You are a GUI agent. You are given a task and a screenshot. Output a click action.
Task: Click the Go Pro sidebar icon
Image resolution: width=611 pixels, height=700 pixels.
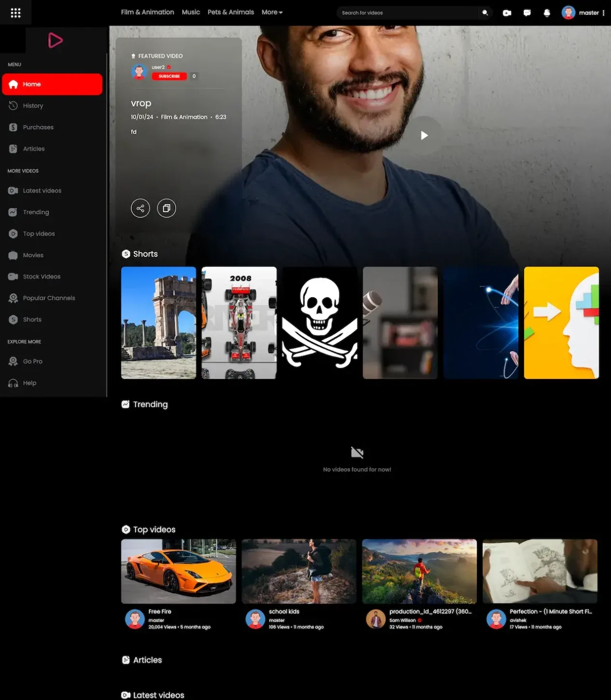tap(13, 361)
